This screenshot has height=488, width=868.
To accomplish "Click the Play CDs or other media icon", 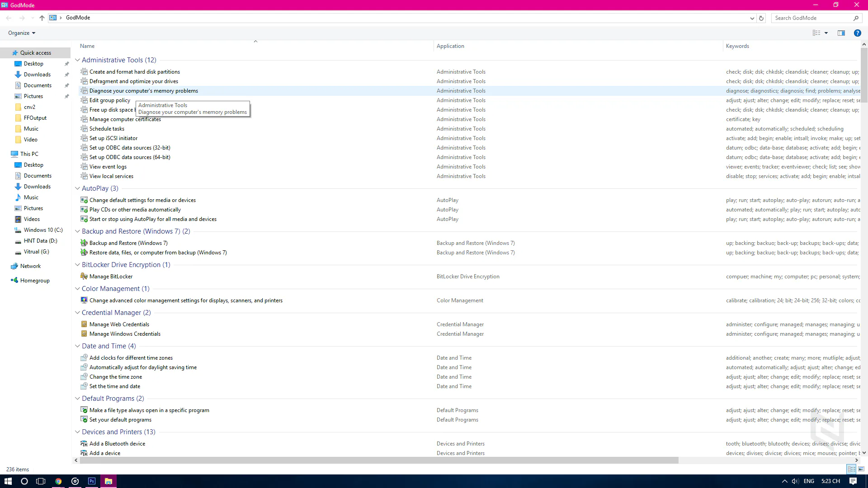I will [84, 210].
